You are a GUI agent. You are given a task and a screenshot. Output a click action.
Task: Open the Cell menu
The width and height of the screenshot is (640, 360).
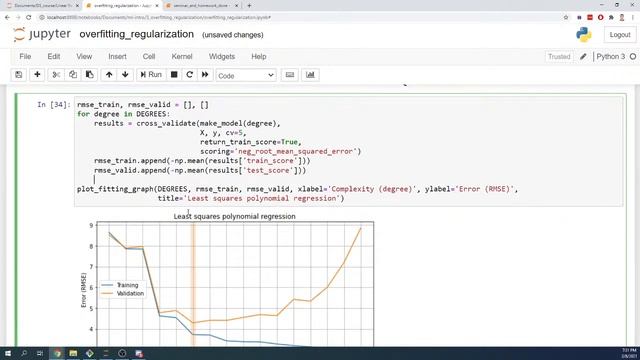coord(149,56)
